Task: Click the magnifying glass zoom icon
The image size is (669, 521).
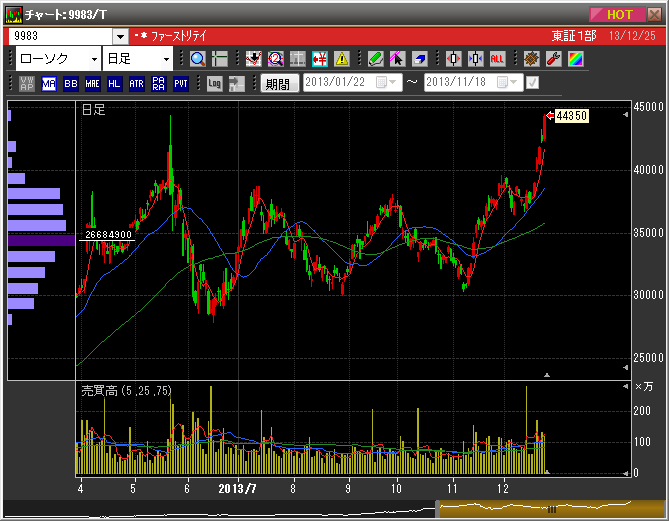Action: coord(196,59)
